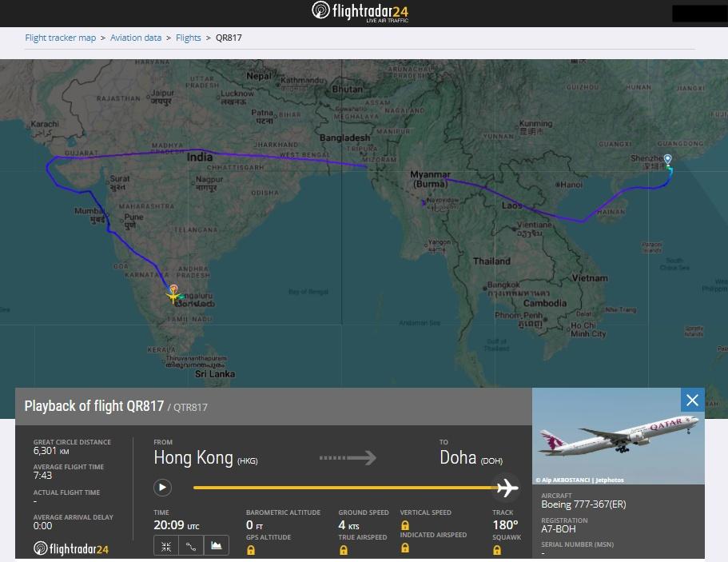This screenshot has width=728, height=562.
Task: Click the GPS altitude lock icon
Action: [x=251, y=550]
